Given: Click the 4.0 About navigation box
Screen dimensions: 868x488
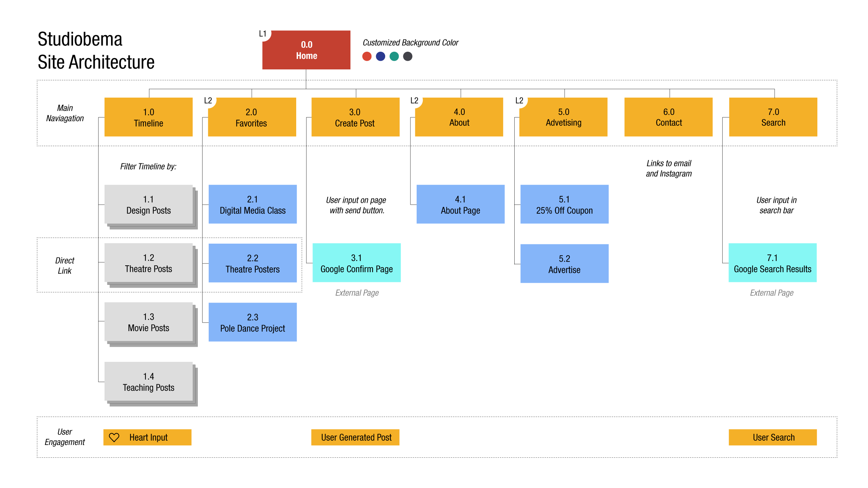Looking at the screenshot, I should [459, 117].
